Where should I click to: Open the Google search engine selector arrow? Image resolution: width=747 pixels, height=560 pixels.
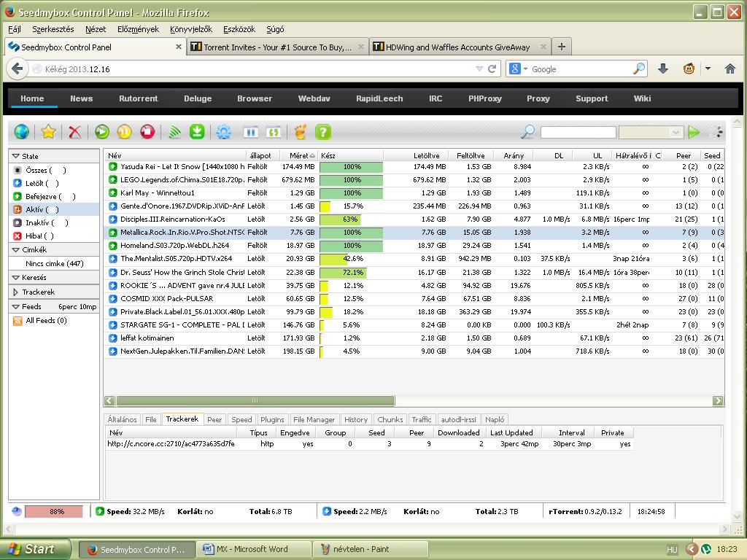525,69
